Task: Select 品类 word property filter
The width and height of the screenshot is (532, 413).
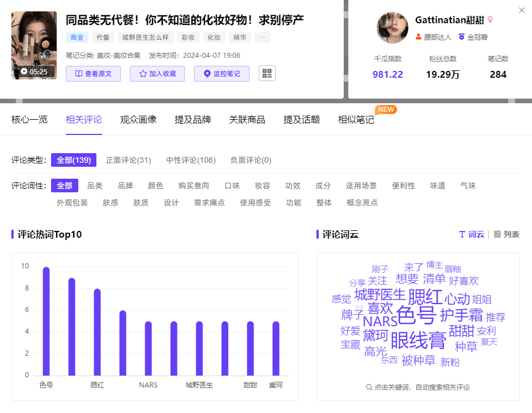Action: coord(95,186)
